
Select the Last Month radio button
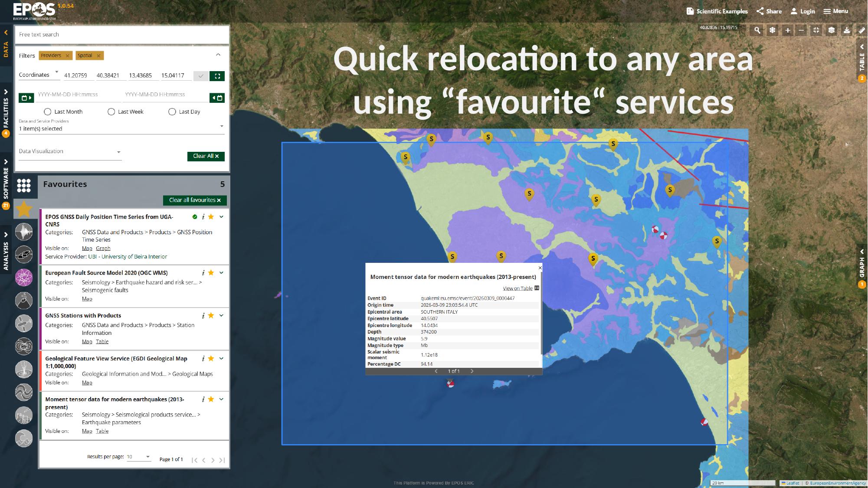[x=47, y=111]
